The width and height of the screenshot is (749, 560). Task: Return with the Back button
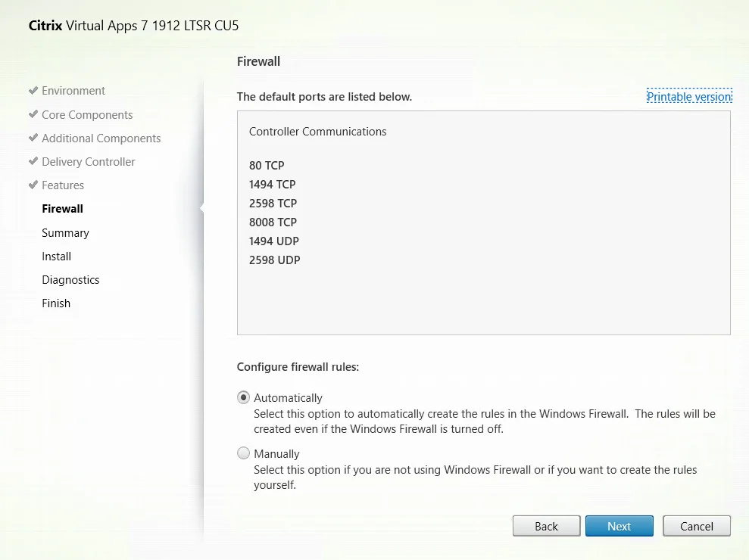pos(547,526)
